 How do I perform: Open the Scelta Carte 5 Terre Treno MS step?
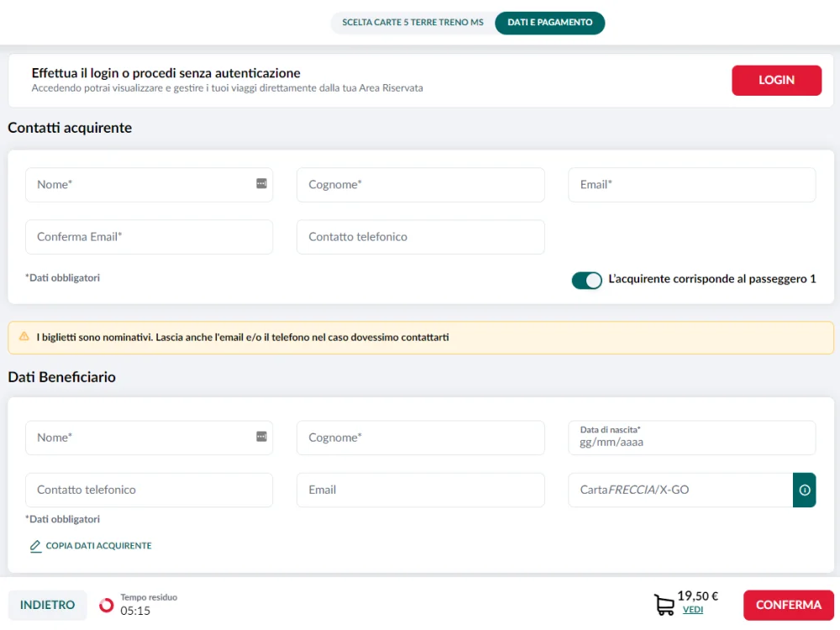coord(412,23)
